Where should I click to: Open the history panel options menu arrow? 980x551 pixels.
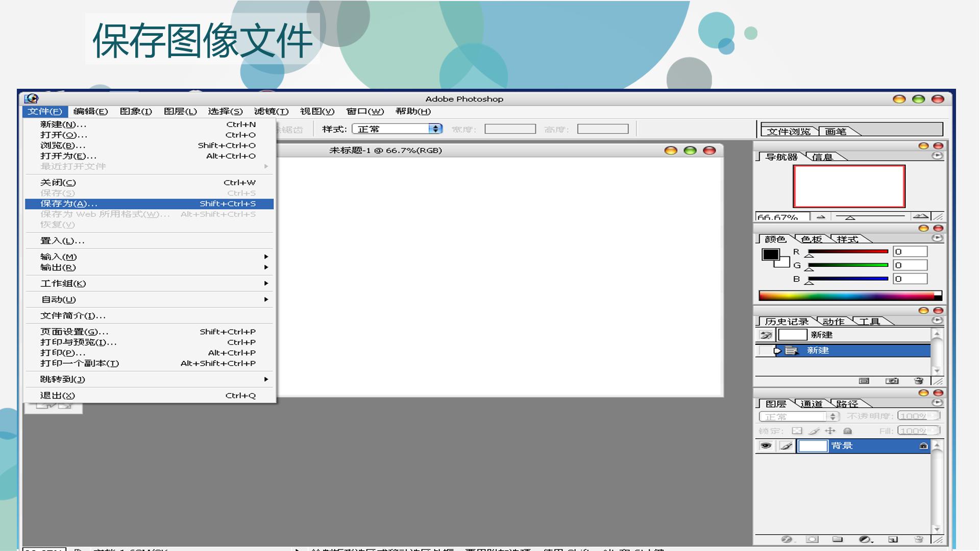937,320
